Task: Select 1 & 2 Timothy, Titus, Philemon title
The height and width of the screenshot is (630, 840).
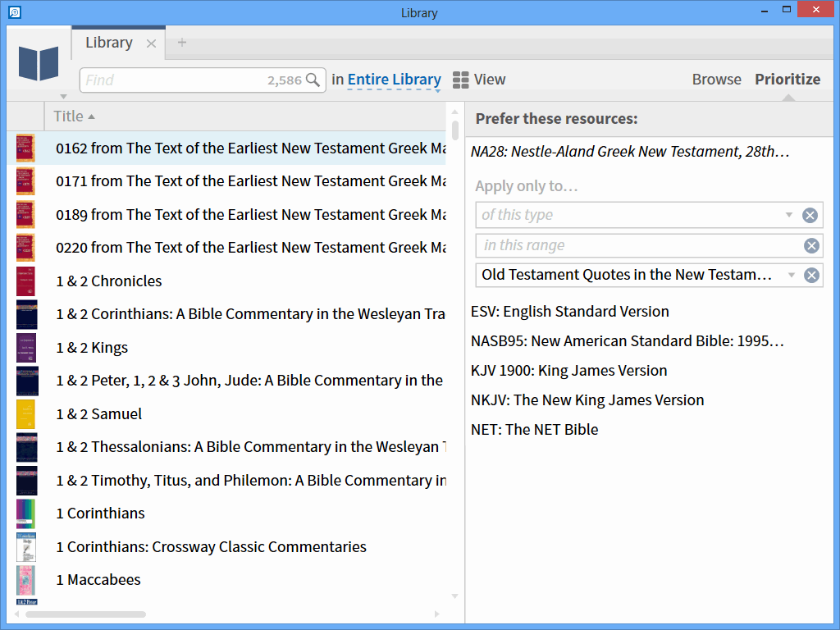Action: pos(251,481)
